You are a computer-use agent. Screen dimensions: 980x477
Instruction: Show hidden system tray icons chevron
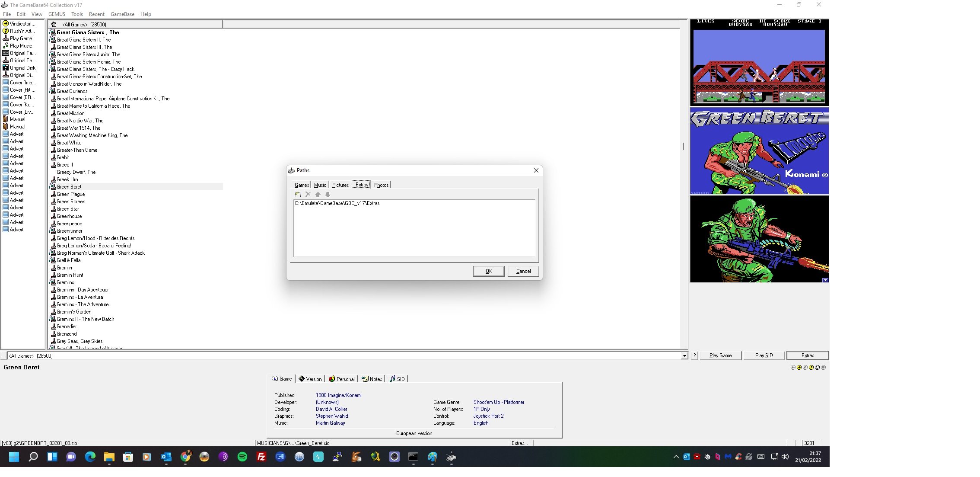coord(676,457)
